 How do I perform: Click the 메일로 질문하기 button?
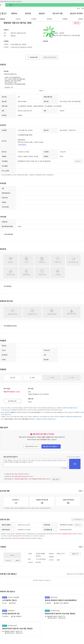pyautogui.click(x=56, y=479)
